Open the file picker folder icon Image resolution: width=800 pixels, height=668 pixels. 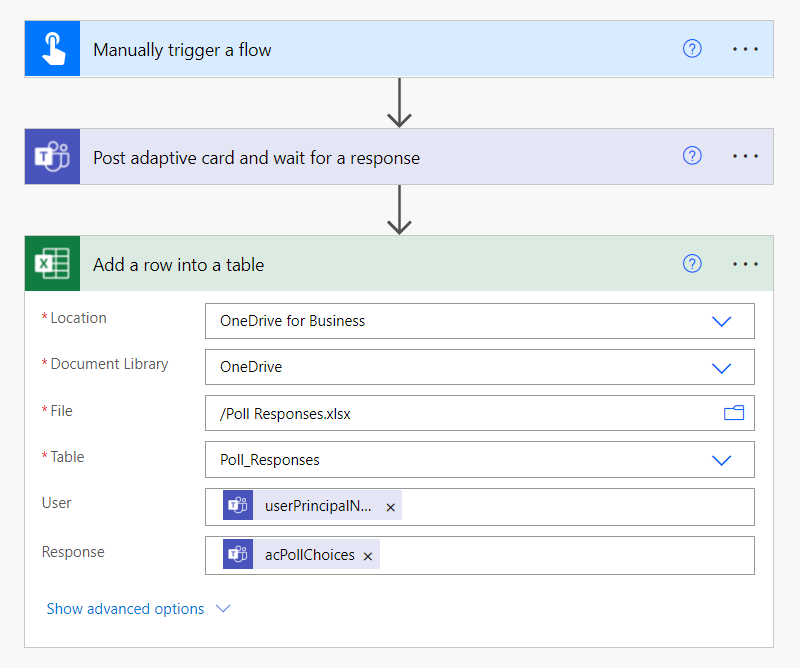coord(734,413)
